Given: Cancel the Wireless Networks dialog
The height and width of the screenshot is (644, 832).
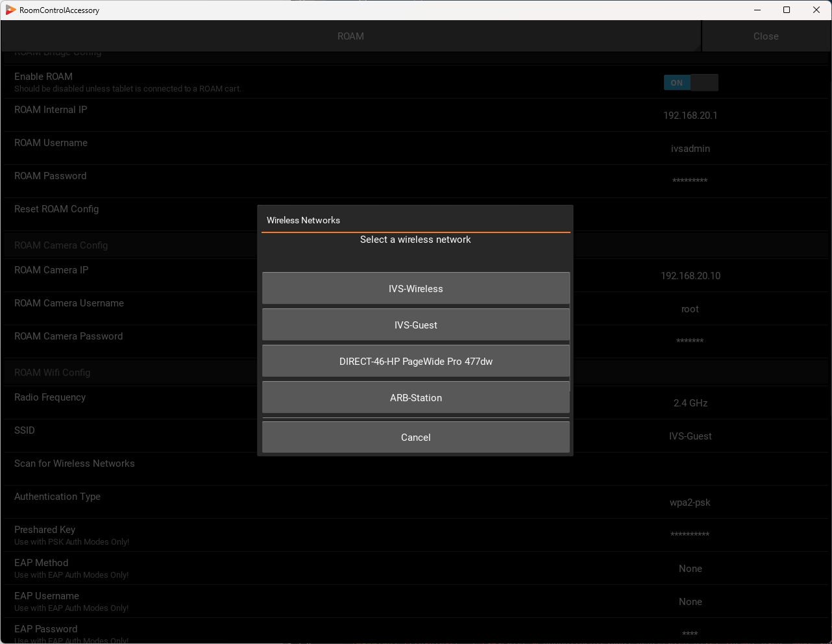Looking at the screenshot, I should tap(416, 437).
